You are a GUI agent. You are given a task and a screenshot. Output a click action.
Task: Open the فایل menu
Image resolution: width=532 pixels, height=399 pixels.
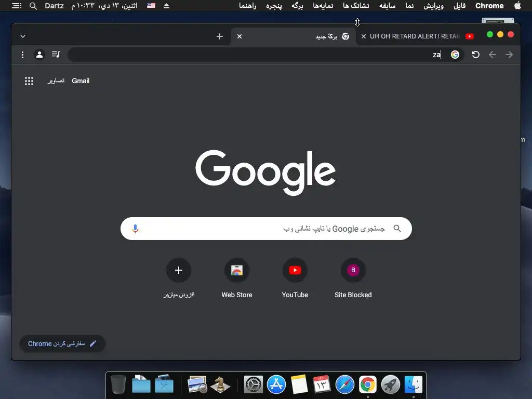459,6
